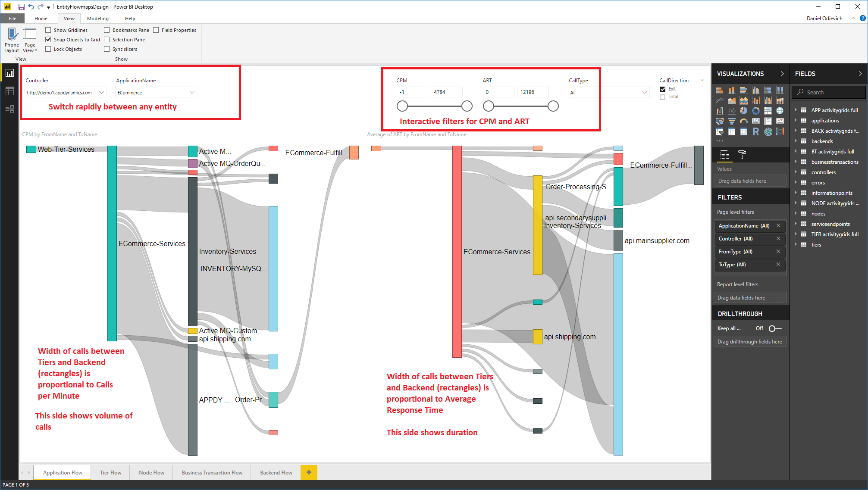Screen dimensions: 868x490
Task: Enable the Show Gridlines checkbox
Action: pyautogui.click(x=48, y=30)
